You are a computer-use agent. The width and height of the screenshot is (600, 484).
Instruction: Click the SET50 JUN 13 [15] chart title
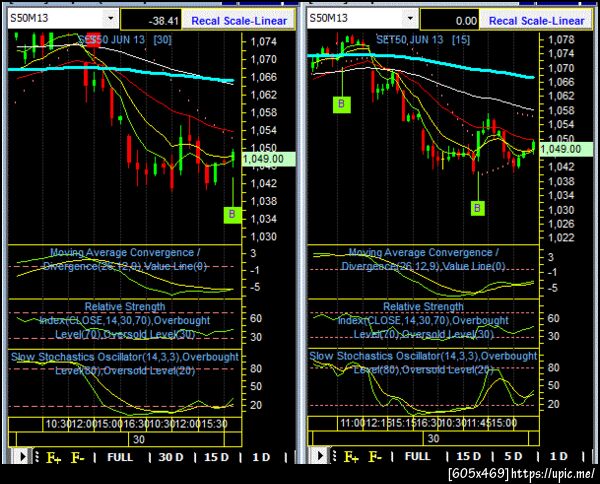[423, 40]
